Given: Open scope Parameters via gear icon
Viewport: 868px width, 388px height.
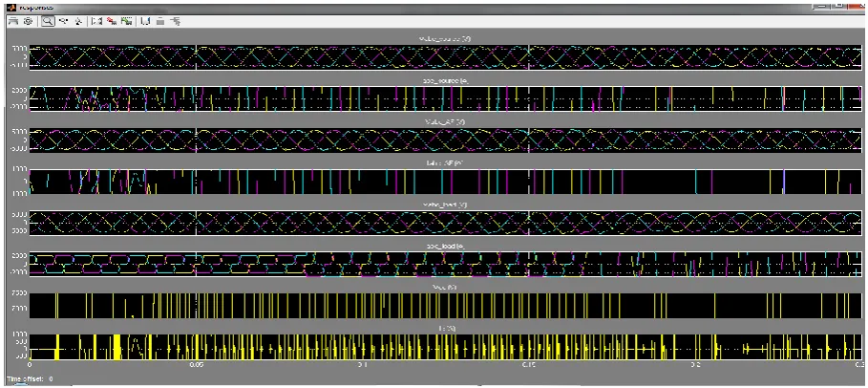Looking at the screenshot, I should [x=29, y=21].
